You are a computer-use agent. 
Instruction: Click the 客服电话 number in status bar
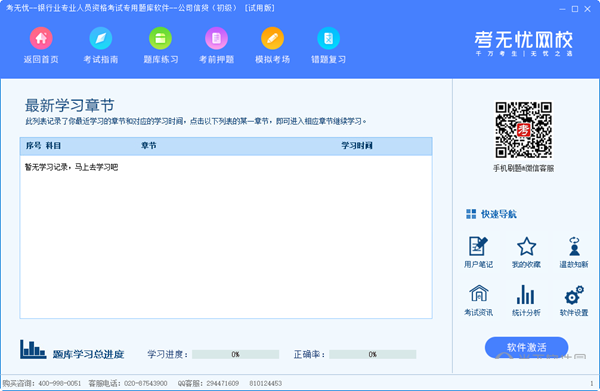[145, 383]
